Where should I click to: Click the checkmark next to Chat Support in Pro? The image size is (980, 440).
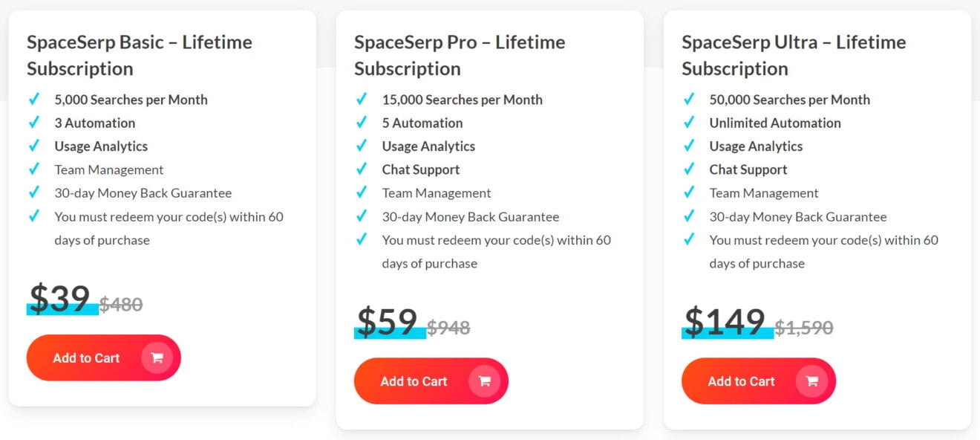(x=362, y=169)
